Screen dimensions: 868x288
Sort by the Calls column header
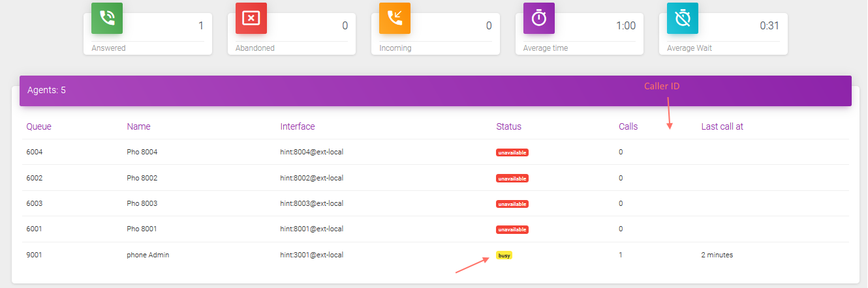pos(628,126)
